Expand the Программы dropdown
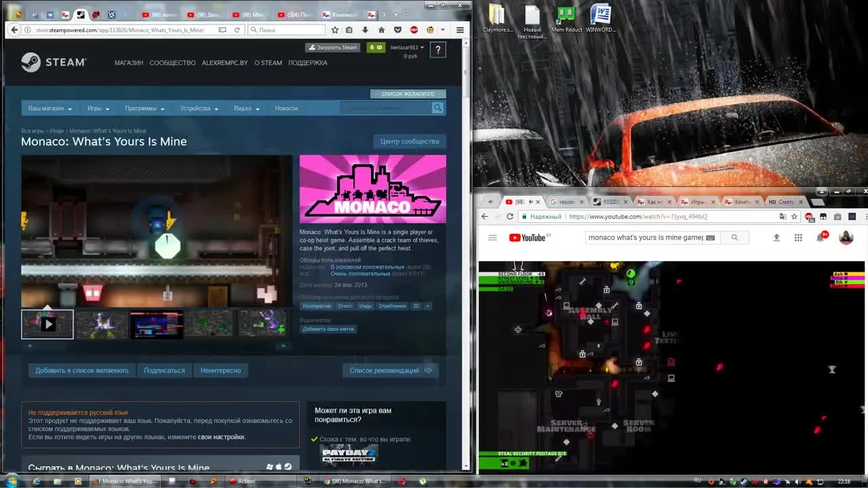This screenshot has height=488, width=868. click(x=144, y=108)
